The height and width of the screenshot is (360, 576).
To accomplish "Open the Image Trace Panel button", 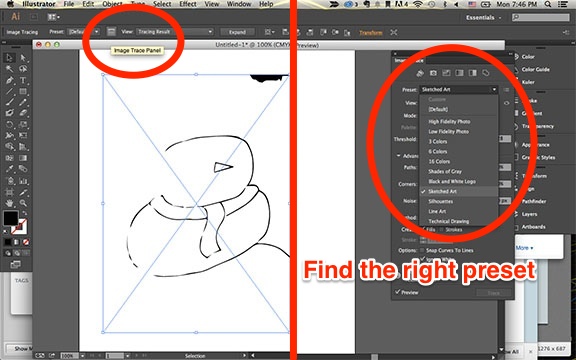I will point(111,32).
